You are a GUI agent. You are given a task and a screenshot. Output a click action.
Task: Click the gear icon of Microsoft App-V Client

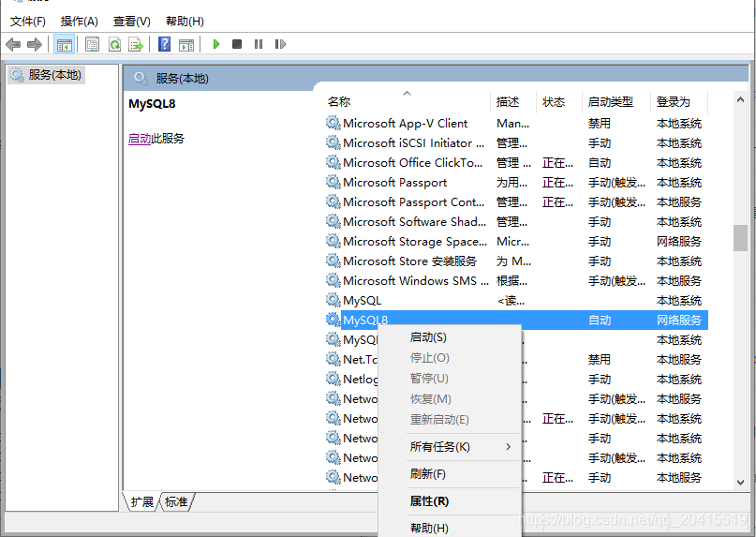pos(334,123)
